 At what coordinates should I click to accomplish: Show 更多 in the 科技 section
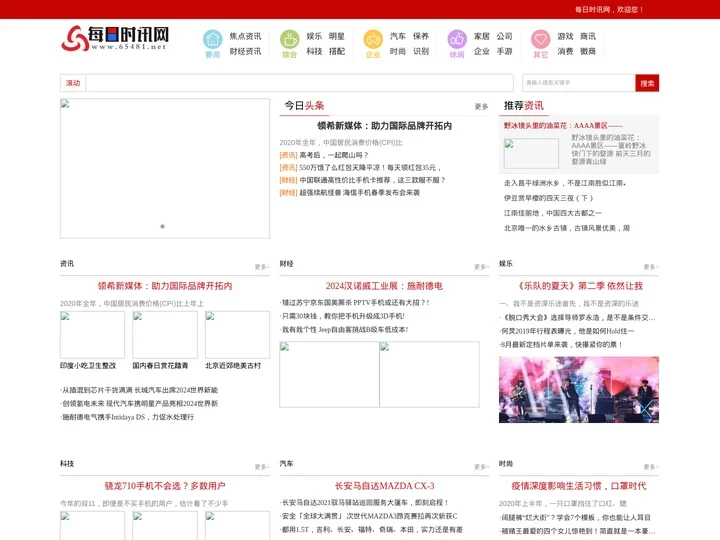262,467
